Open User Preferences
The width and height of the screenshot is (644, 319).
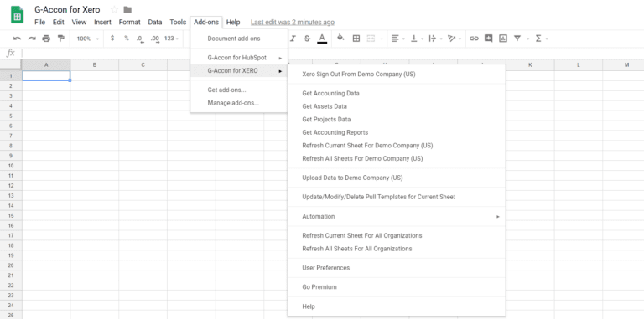[x=397, y=268]
